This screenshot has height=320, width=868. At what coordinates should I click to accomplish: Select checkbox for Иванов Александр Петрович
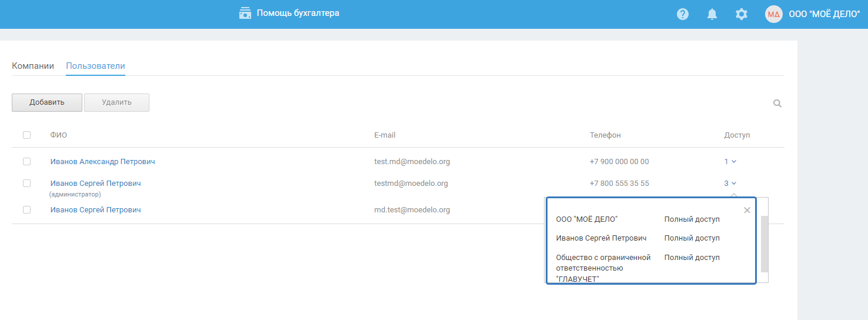click(x=26, y=161)
